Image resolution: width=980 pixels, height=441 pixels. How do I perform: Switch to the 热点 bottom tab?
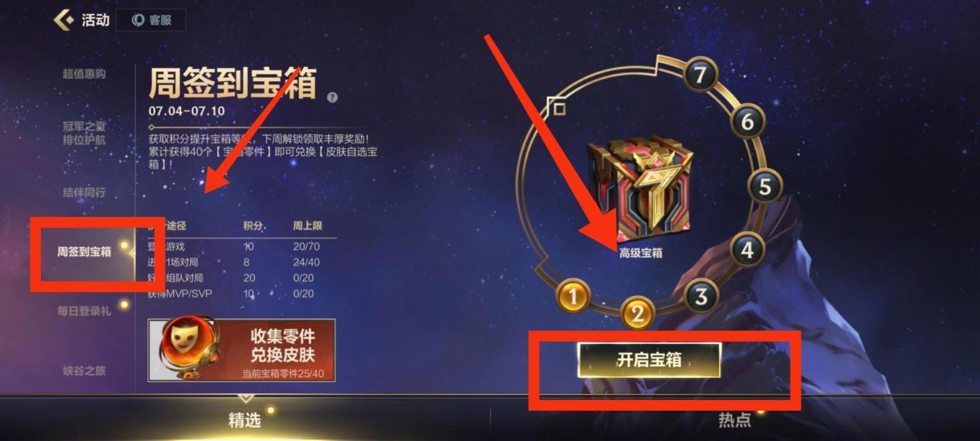click(734, 419)
